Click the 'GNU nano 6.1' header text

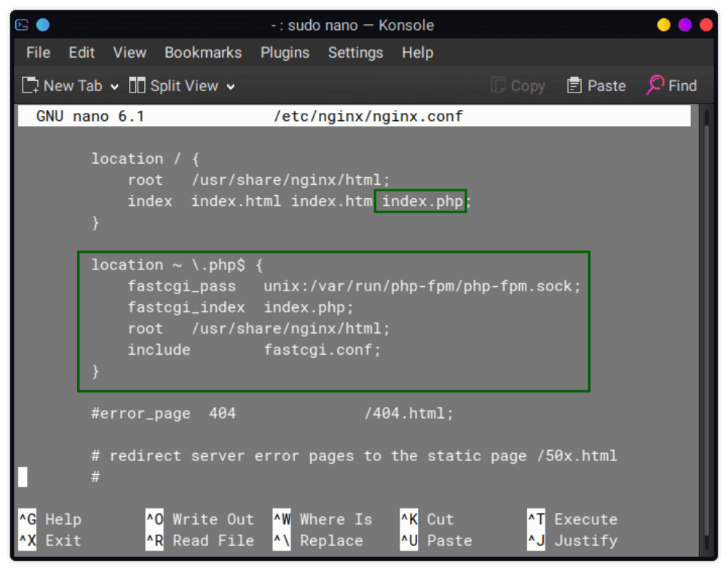point(90,116)
